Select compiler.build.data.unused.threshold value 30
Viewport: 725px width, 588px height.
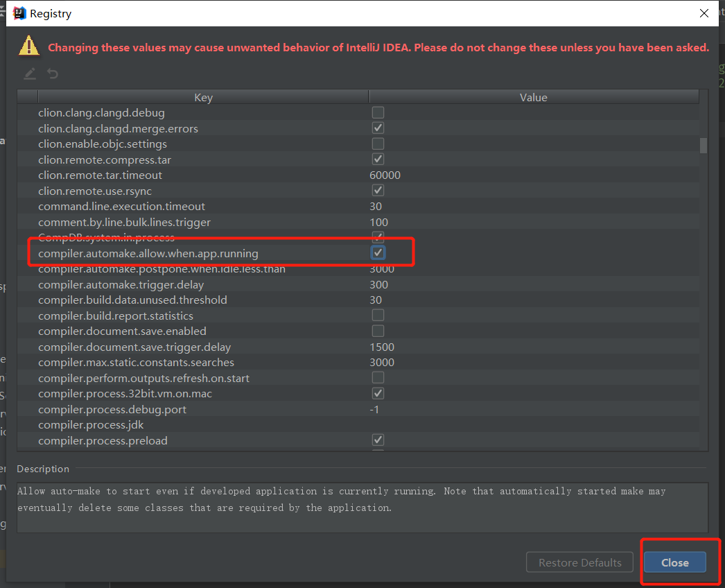click(x=376, y=300)
